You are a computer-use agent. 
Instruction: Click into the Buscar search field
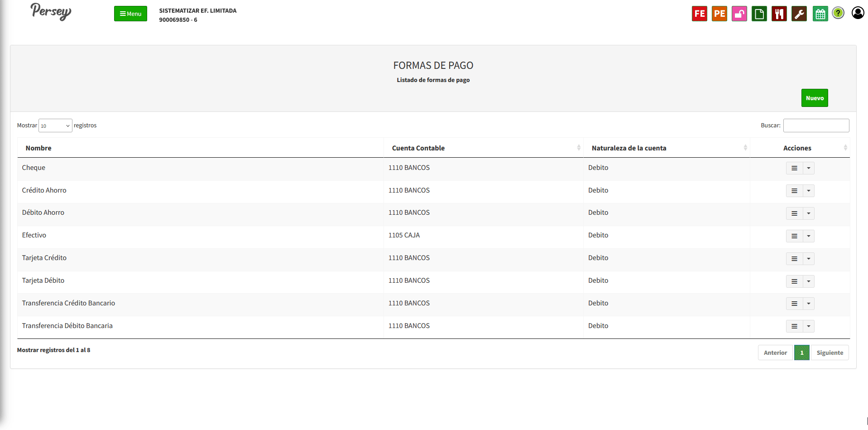pos(816,126)
